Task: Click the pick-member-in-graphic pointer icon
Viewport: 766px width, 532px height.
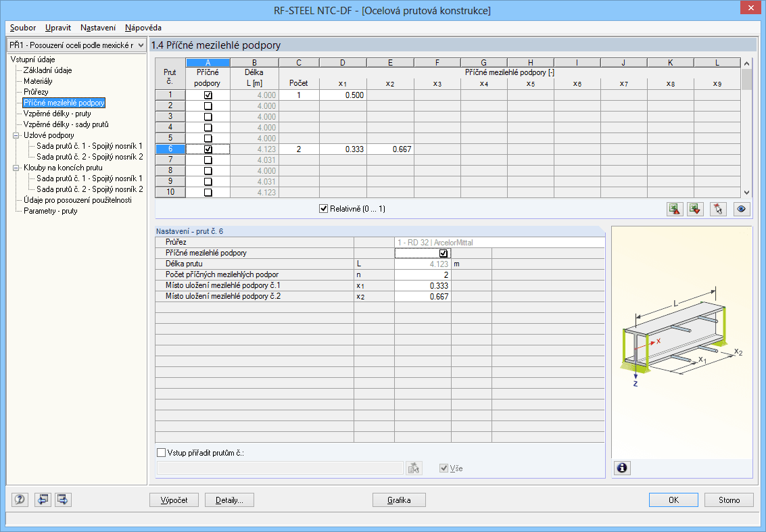Action: click(717, 209)
